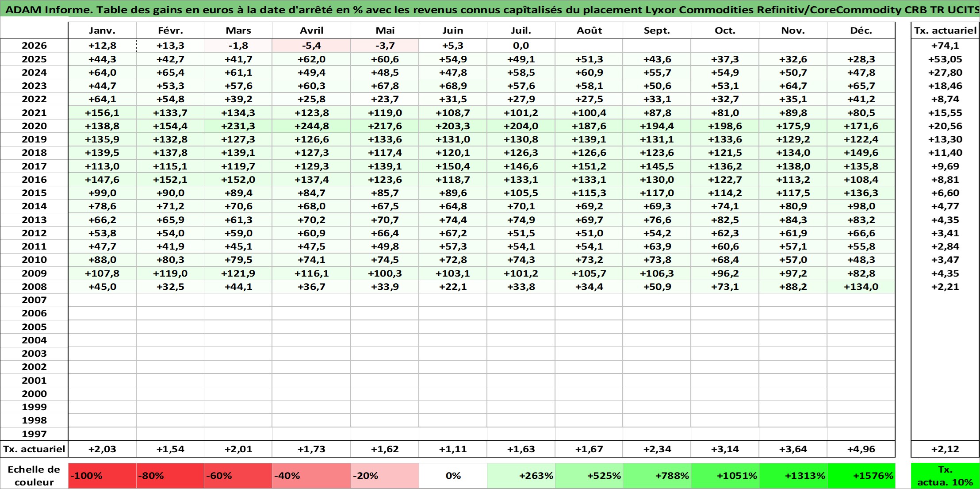Click the +3,64 Nov. actuarial rate cell
Image resolution: width=980 pixels, height=489 pixels.
(x=793, y=449)
